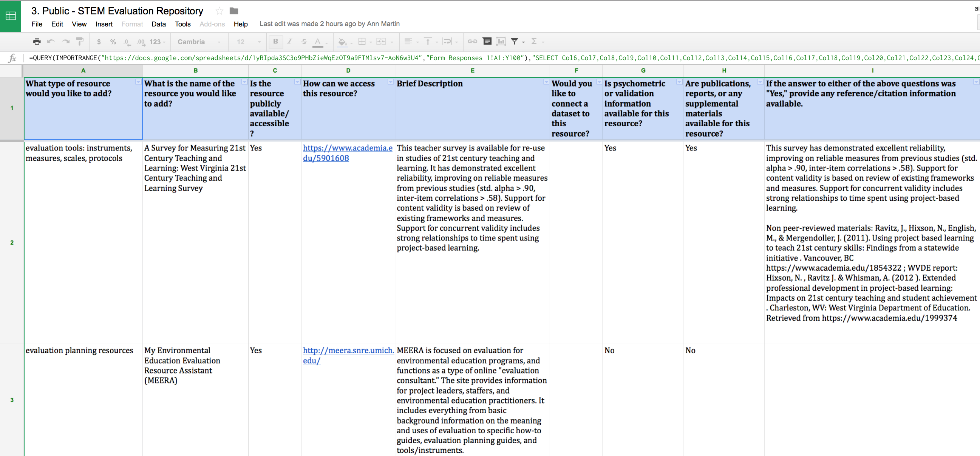Toggle filter on 'connect a dataset' column

click(599, 82)
